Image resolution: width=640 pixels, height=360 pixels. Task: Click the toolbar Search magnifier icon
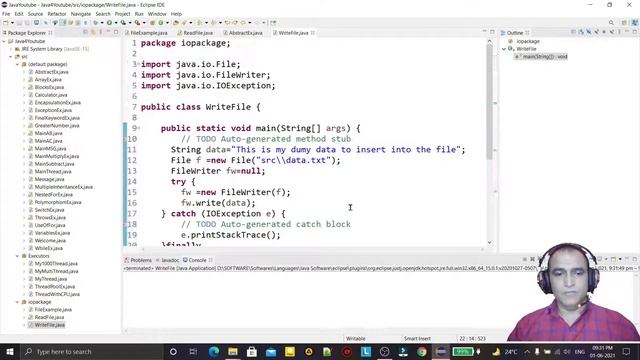pyautogui.click(x=611, y=23)
